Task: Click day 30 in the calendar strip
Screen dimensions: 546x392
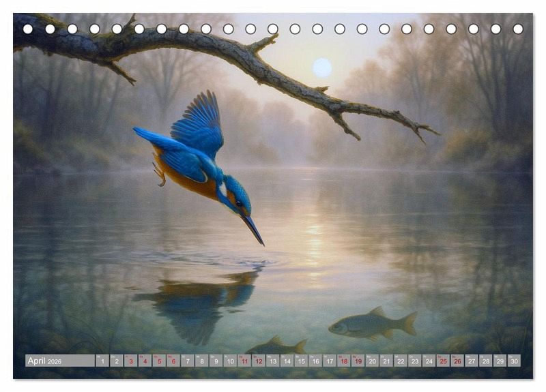Action: (x=515, y=361)
